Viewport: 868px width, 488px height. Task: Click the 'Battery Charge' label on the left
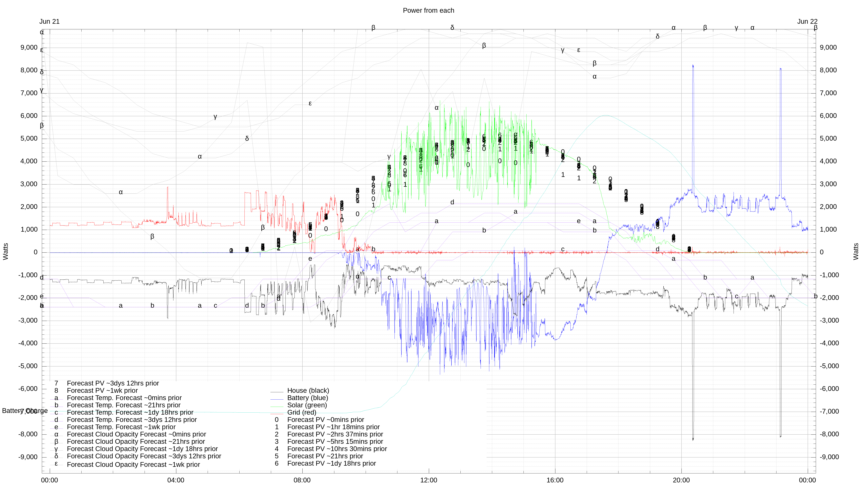click(x=25, y=411)
